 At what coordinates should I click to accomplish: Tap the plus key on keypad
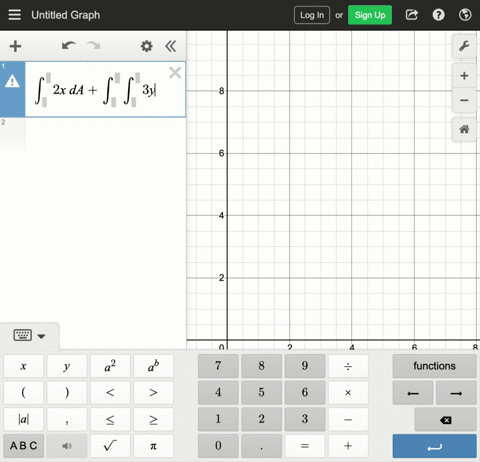coord(348,446)
